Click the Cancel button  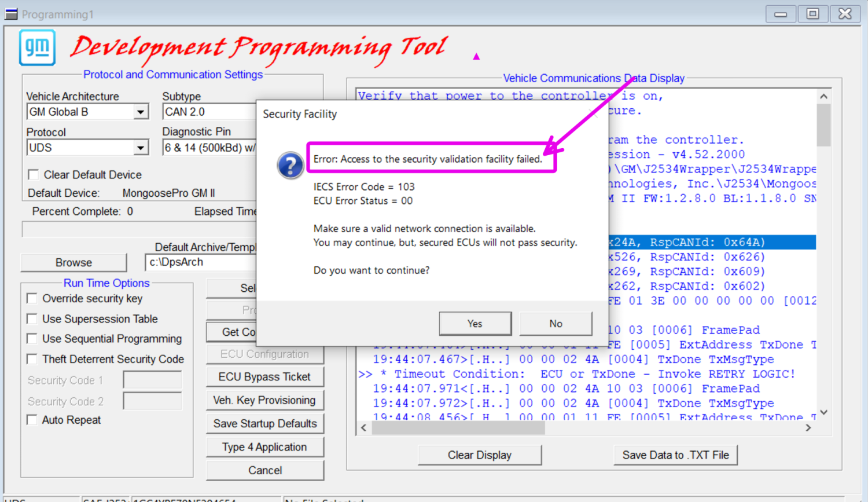tap(265, 471)
